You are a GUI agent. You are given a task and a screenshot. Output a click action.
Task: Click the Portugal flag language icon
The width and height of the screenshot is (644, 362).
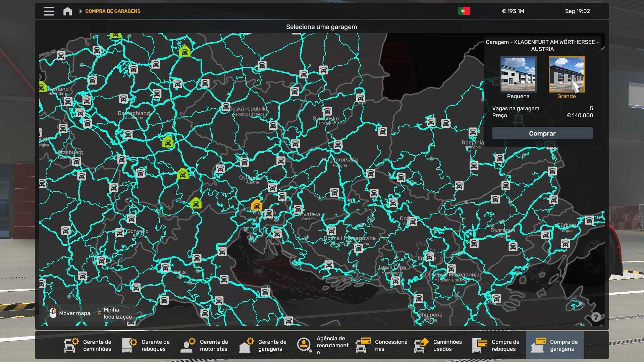464,11
